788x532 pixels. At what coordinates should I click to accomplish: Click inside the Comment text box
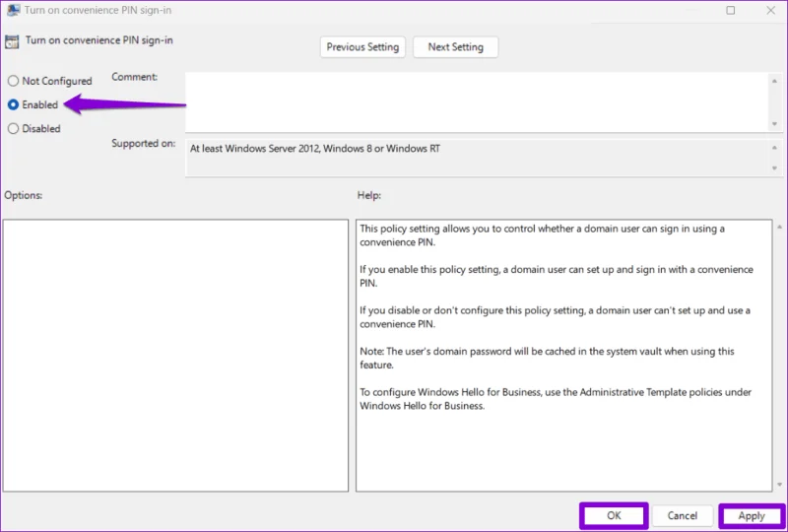pos(477,102)
